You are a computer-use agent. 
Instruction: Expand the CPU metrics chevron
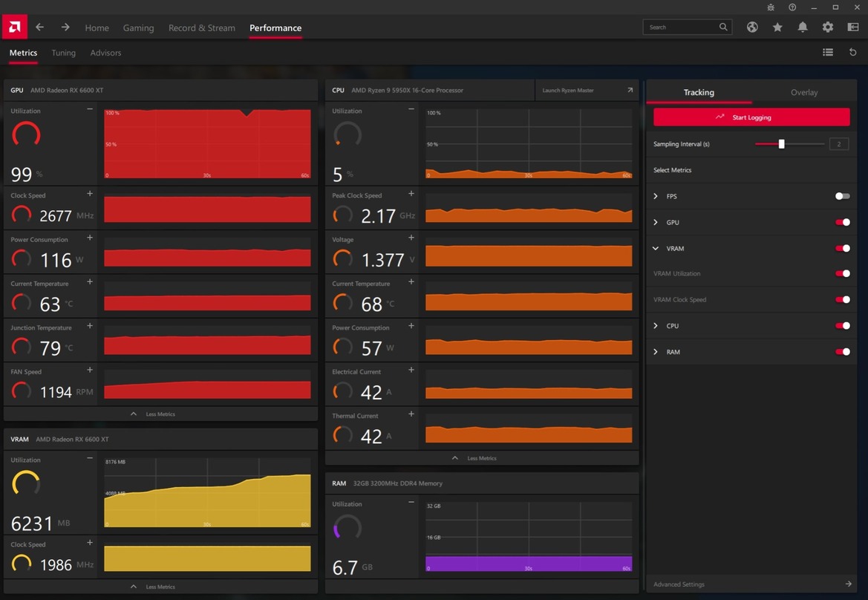pyautogui.click(x=656, y=325)
